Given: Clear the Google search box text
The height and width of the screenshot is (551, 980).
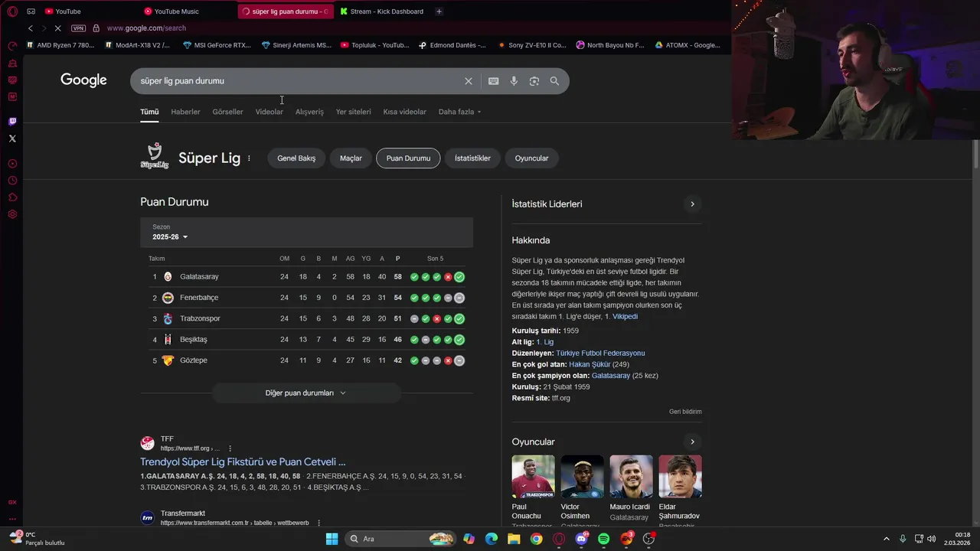Looking at the screenshot, I should 469,81.
